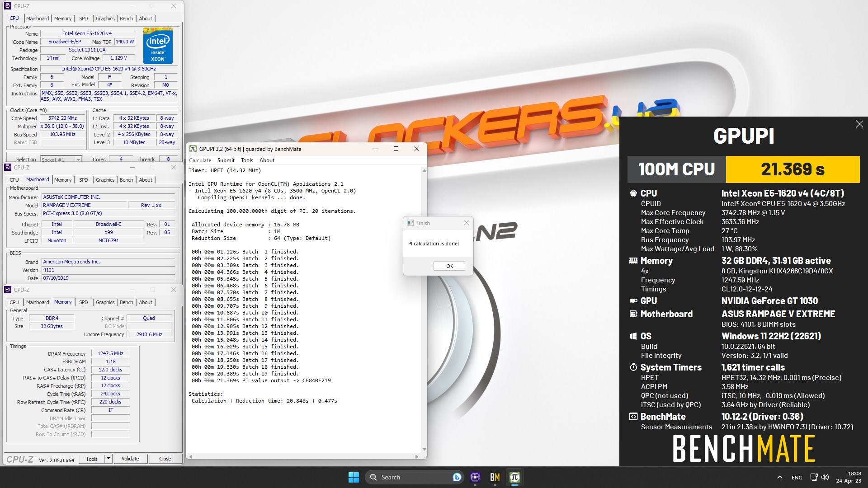
Task: Open the Tools dropdown arrow in CPU-Z
Action: point(108,459)
